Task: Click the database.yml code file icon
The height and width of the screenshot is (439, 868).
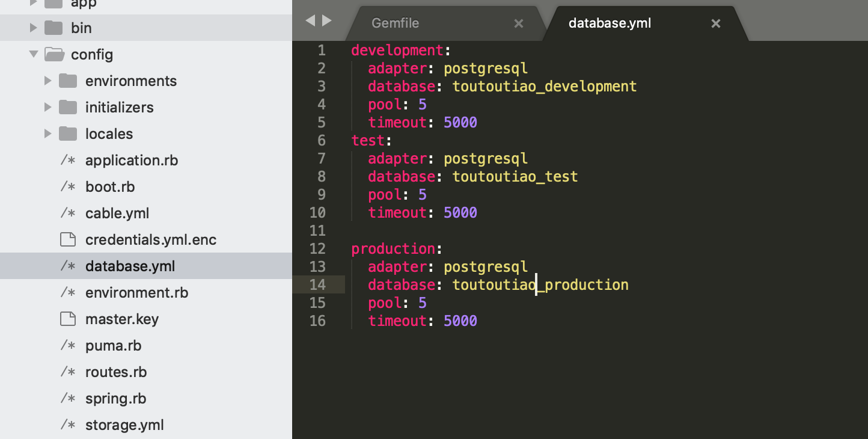Action: point(68,266)
